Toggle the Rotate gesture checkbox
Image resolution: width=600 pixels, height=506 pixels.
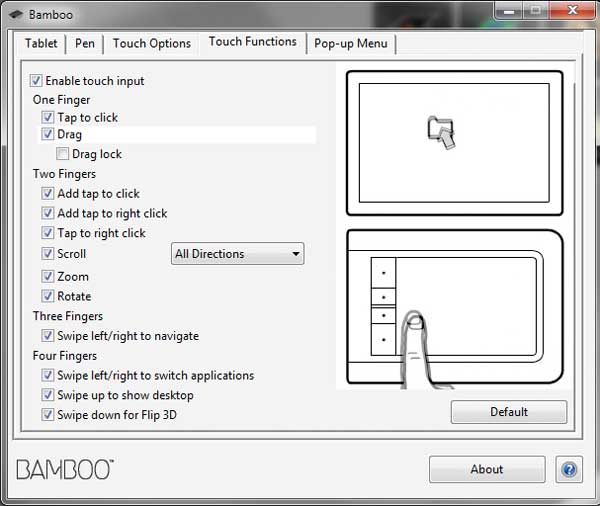[47, 296]
